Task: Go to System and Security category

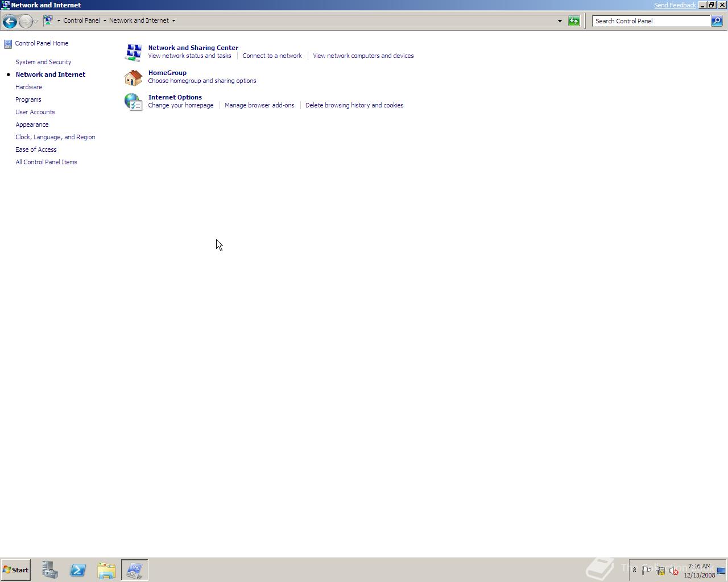Action: click(x=43, y=62)
